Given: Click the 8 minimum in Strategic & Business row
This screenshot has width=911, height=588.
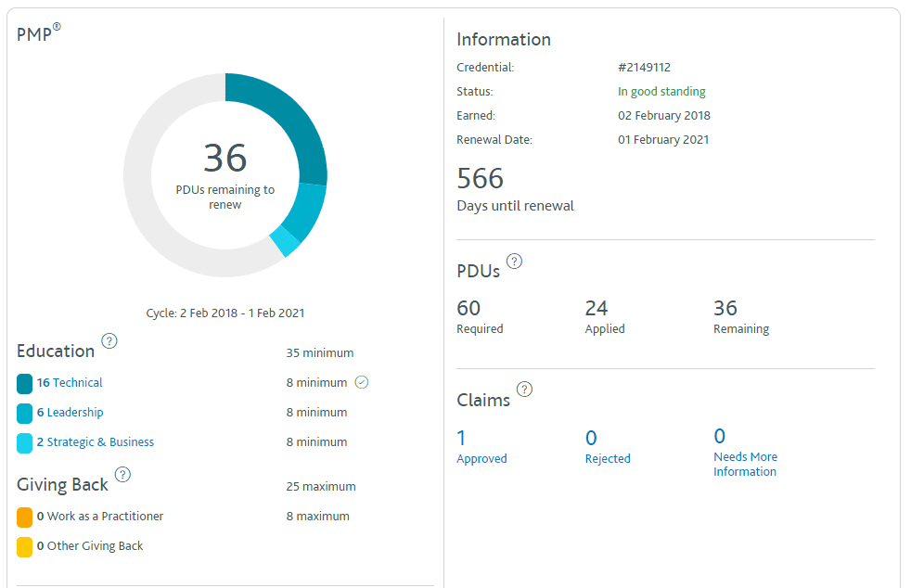Looking at the screenshot, I should tap(316, 442).
